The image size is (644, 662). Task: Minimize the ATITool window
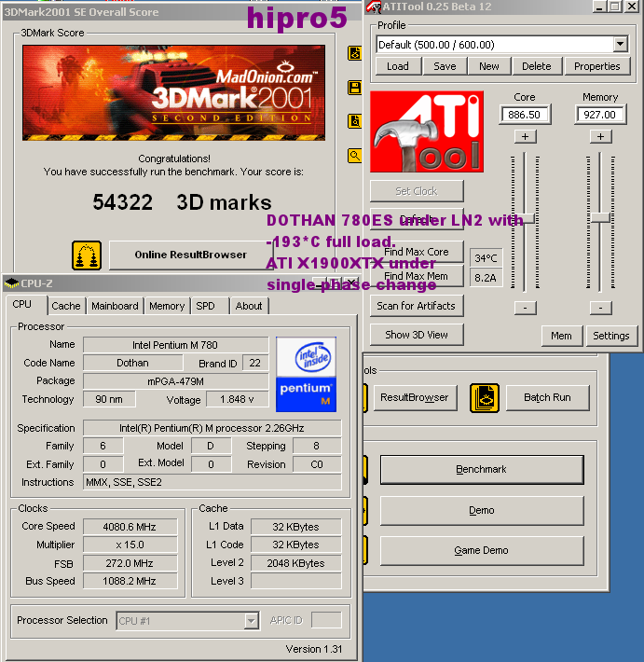pyautogui.click(x=599, y=7)
